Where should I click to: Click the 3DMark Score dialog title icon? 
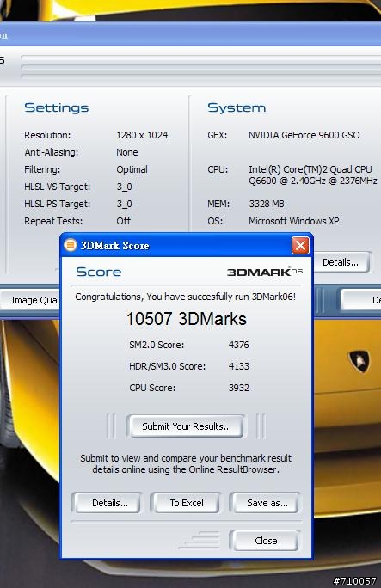(x=71, y=245)
